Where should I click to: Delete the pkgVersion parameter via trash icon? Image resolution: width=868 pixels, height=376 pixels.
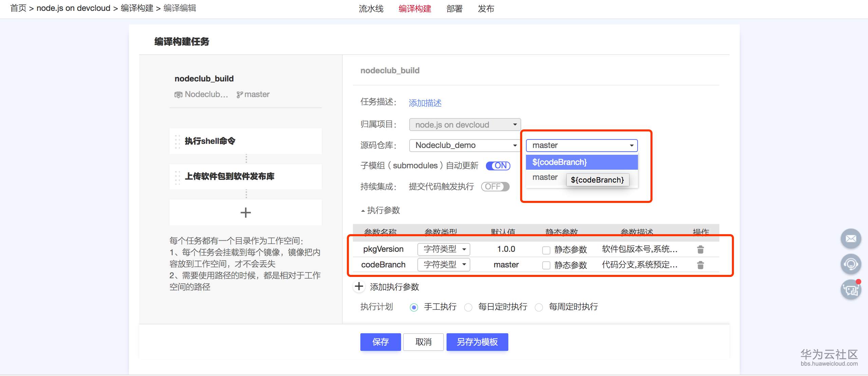tap(701, 249)
